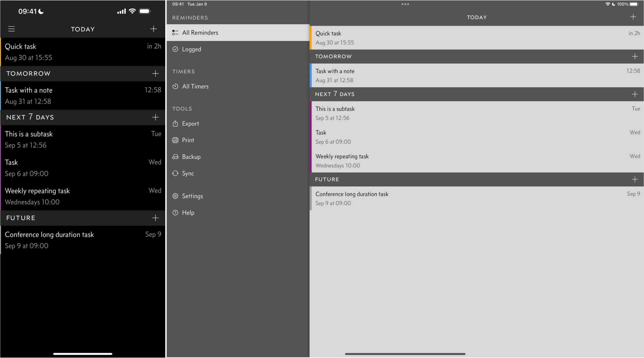This screenshot has width=644, height=358.
Task: Tap the 09:41 clock on phone status bar
Action: [x=28, y=11]
